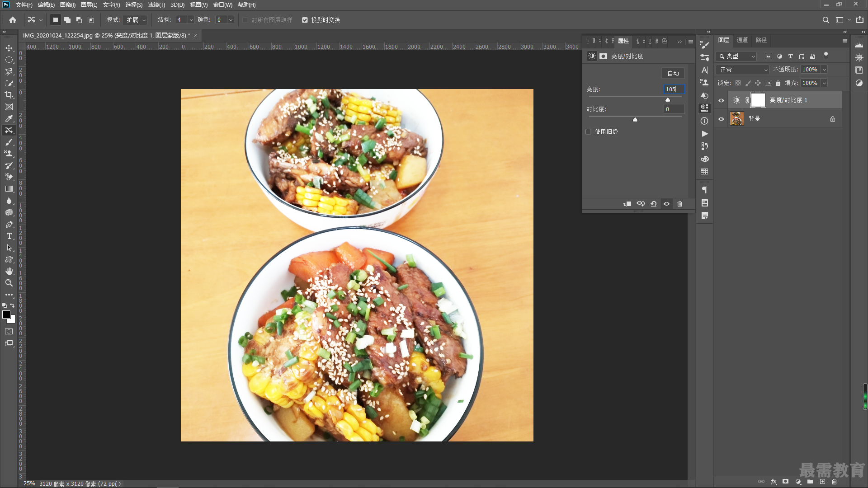
Task: Open the blend mode 正常 dropdown
Action: pos(743,70)
